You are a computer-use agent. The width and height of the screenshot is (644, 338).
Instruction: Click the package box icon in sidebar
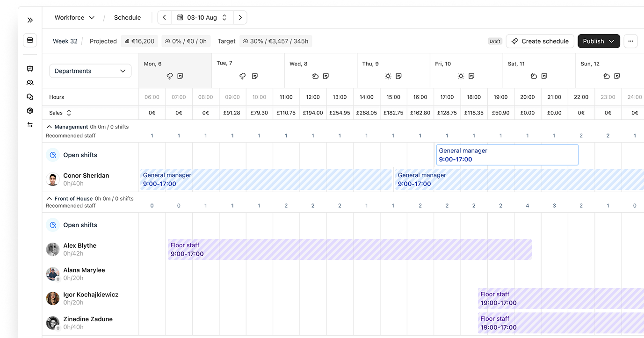coord(30,111)
